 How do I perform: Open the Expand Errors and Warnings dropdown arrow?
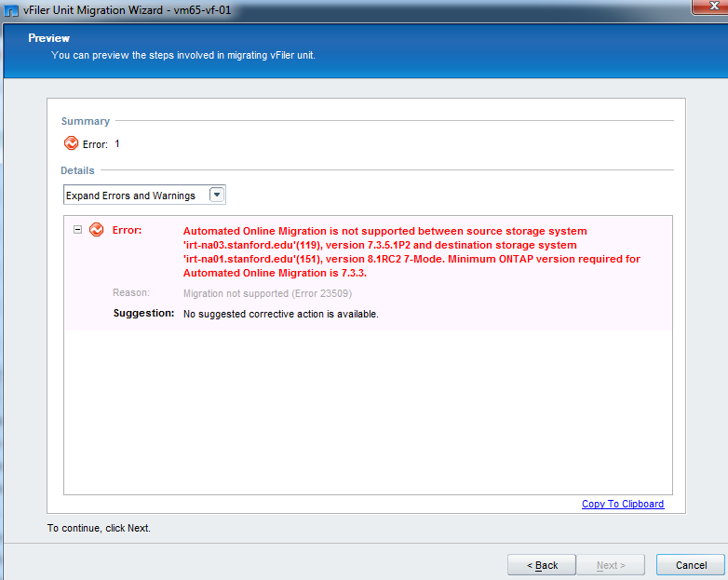point(217,195)
